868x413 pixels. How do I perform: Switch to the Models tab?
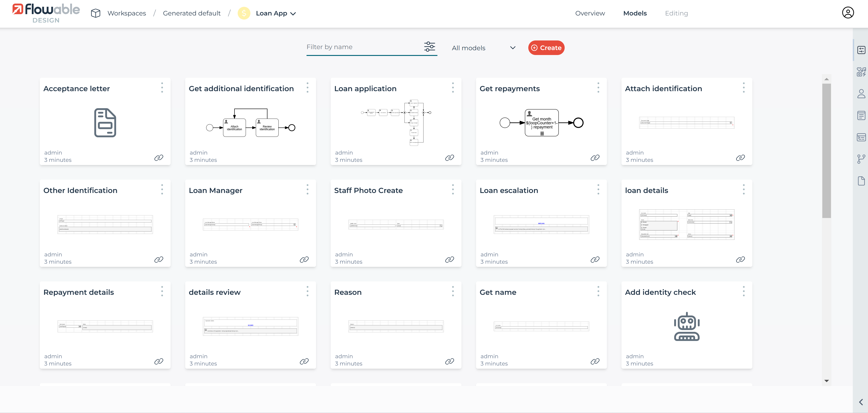pyautogui.click(x=635, y=13)
